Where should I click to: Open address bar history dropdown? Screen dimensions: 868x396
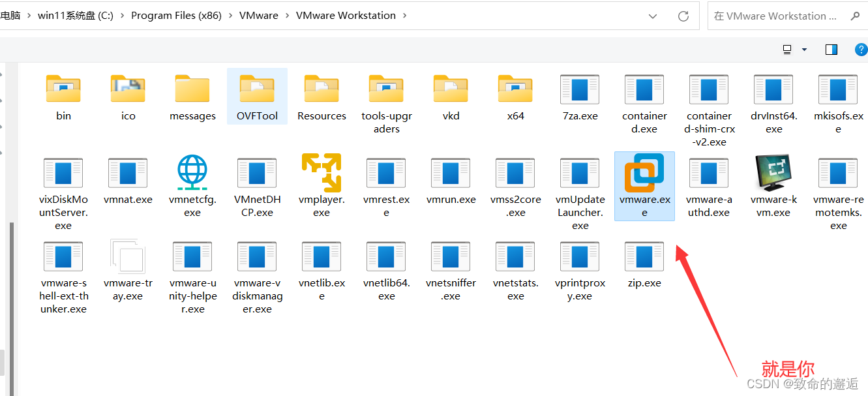point(653,16)
